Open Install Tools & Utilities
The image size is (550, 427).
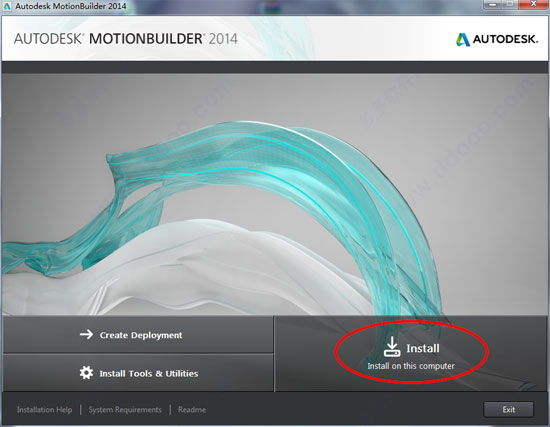(x=138, y=373)
